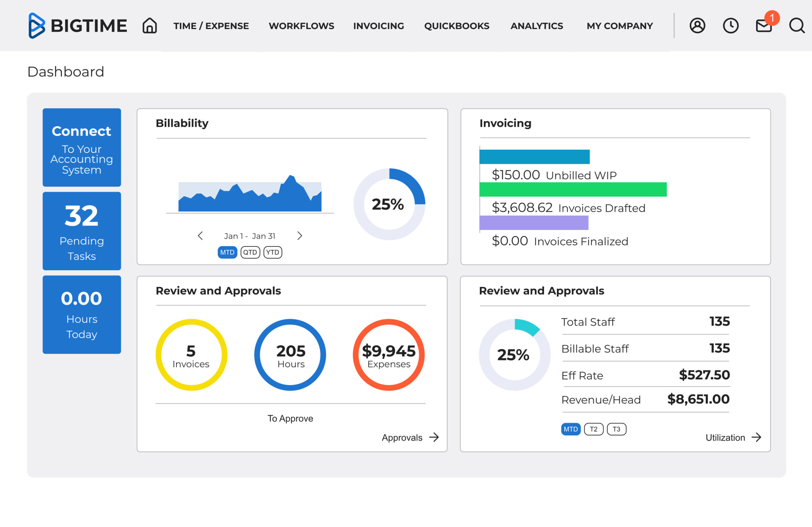Open the 32 Pending Tasks tile
Viewport: 812px width, 527px height.
(82, 231)
